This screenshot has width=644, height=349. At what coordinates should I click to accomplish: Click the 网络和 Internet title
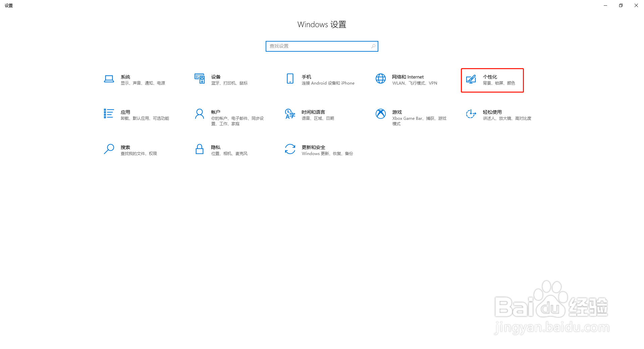point(408,77)
